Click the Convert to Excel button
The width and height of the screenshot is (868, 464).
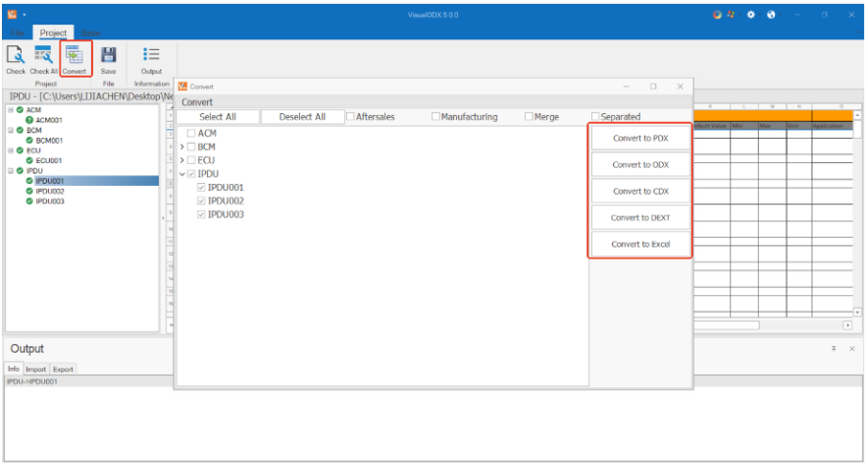coord(640,244)
